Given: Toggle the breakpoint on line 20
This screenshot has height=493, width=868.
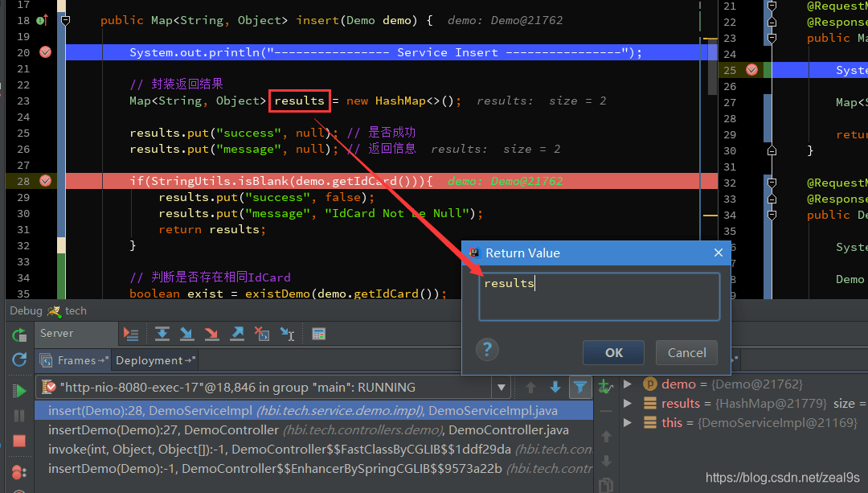Looking at the screenshot, I should point(45,52).
